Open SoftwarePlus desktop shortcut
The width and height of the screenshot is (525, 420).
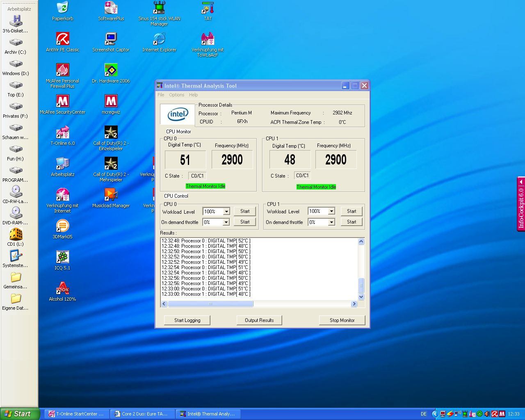tap(111, 11)
